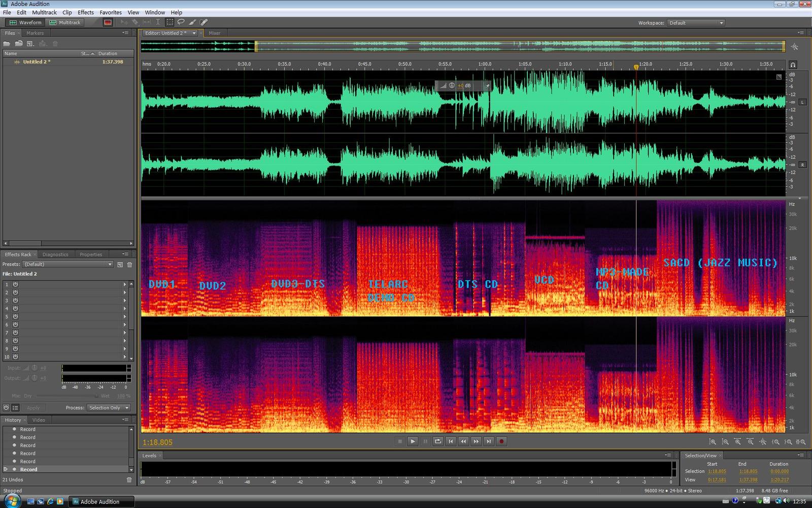Click Selection Start time 1:18.805

click(717, 471)
